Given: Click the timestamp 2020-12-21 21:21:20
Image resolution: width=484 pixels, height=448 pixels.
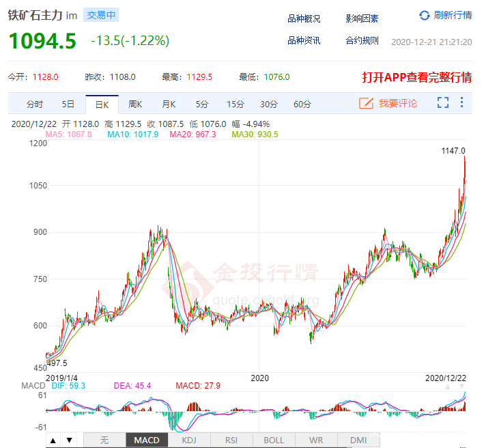Looking at the screenshot, I should coord(431,42).
